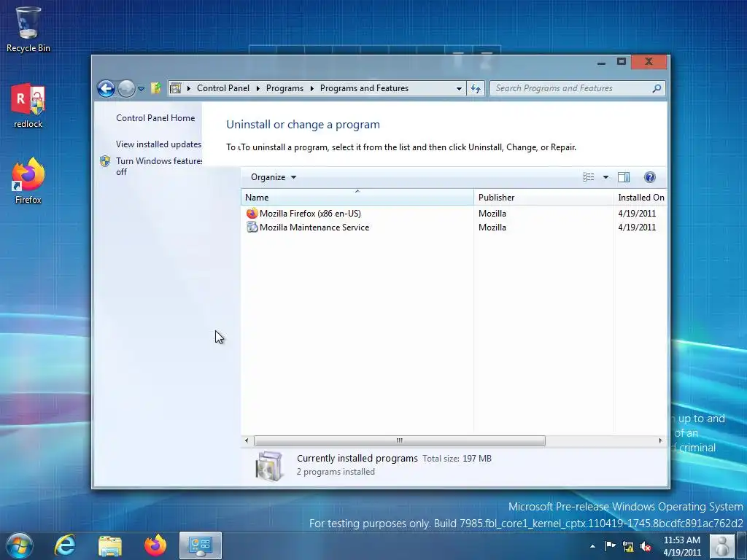Launch Firefox from the taskbar
747x560 pixels.
155,545
